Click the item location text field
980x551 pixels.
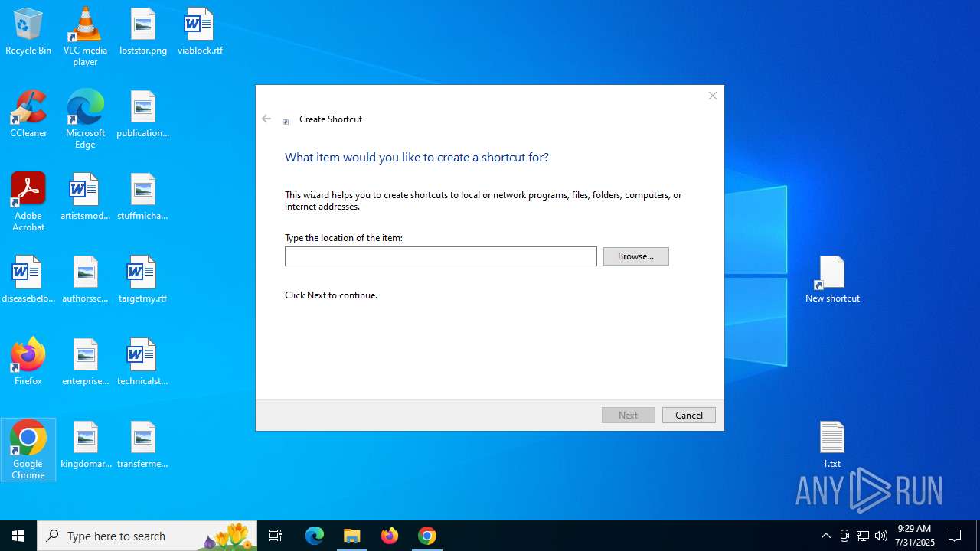441,256
